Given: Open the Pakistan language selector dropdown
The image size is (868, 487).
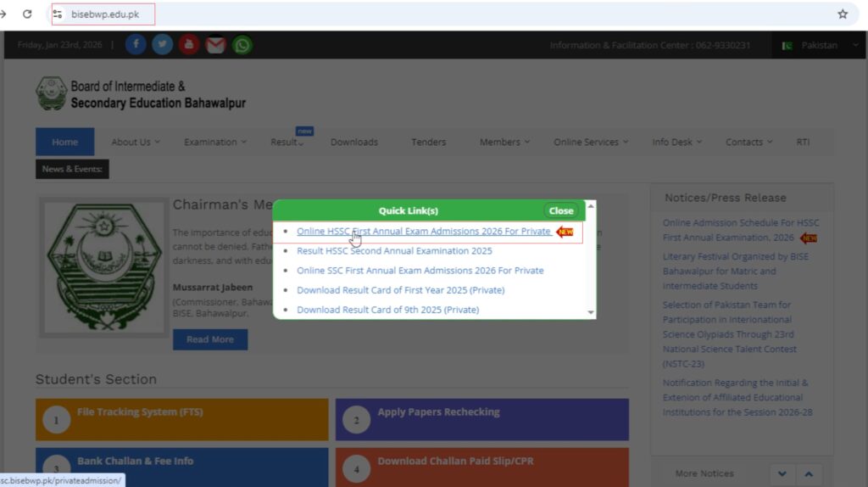Looking at the screenshot, I should [x=818, y=46].
